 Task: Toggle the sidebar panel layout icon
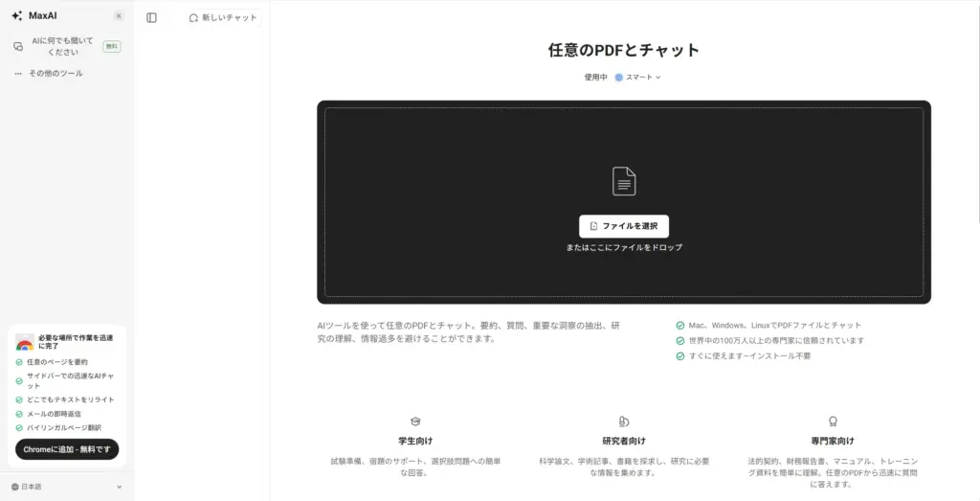[151, 17]
